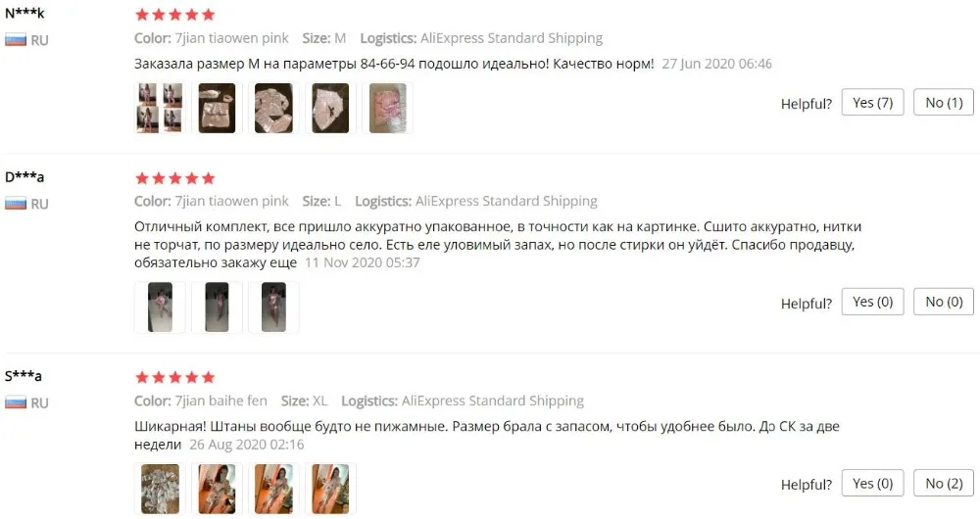Click the five-star rating on S***a's review

pyautogui.click(x=175, y=377)
